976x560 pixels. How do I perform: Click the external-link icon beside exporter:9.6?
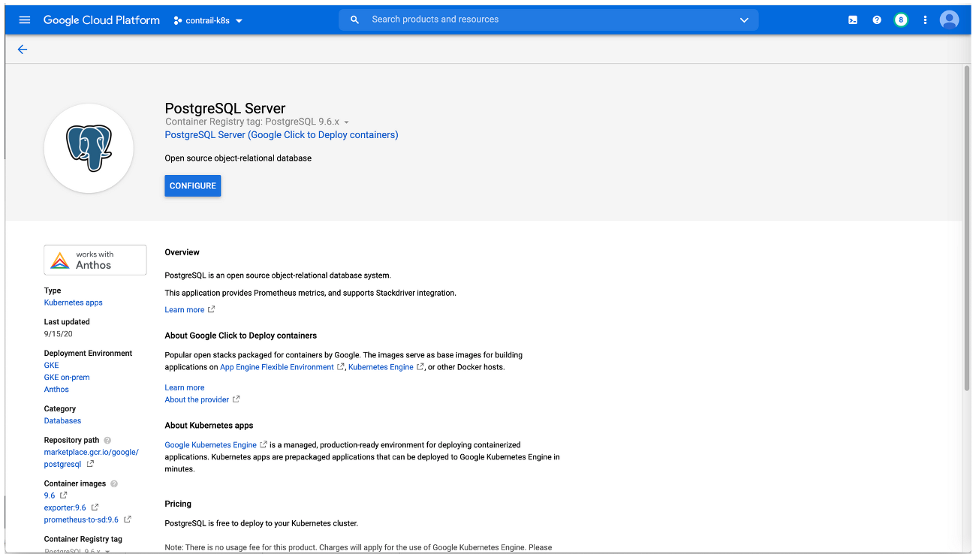pos(95,508)
